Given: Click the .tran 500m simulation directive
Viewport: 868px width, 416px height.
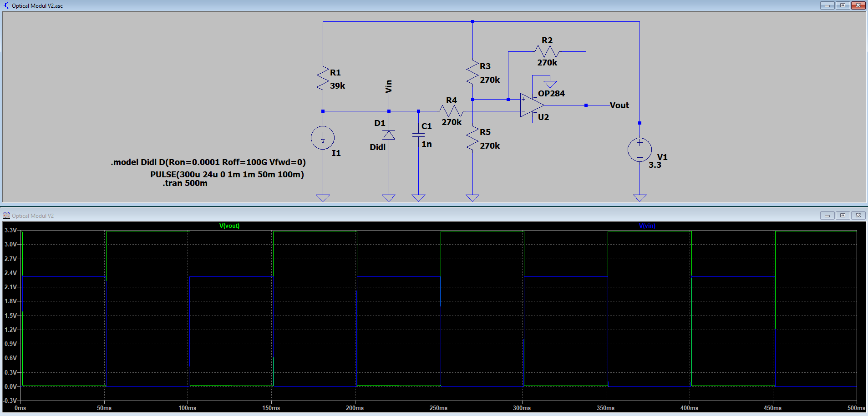Looking at the screenshot, I should tap(185, 183).
